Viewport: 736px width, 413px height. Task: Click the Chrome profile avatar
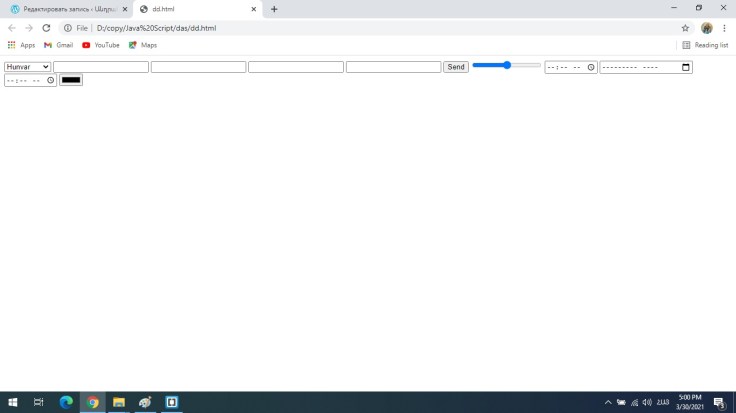[707, 28]
